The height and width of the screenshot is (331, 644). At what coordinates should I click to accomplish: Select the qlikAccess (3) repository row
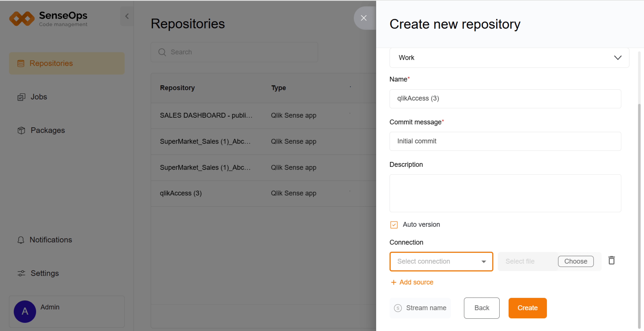[263, 193]
